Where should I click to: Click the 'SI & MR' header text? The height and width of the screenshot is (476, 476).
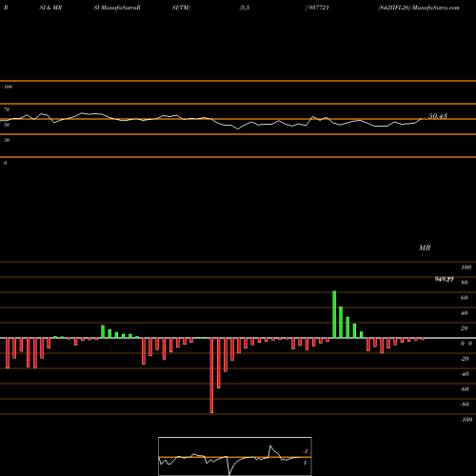click(x=50, y=8)
